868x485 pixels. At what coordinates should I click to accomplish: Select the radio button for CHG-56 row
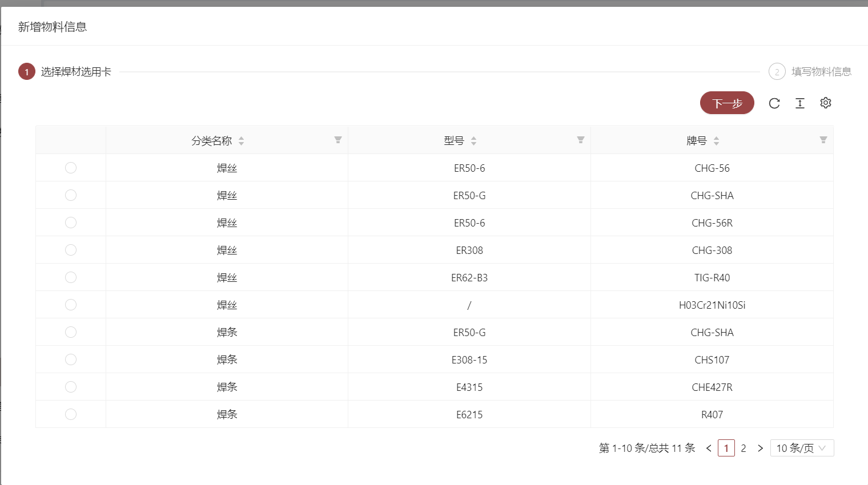pyautogui.click(x=71, y=168)
